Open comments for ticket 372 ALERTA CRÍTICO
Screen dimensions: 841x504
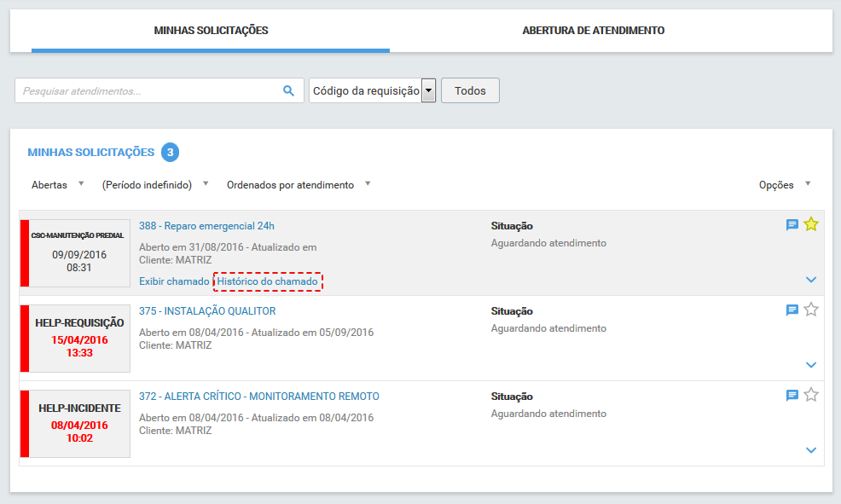[x=792, y=394]
